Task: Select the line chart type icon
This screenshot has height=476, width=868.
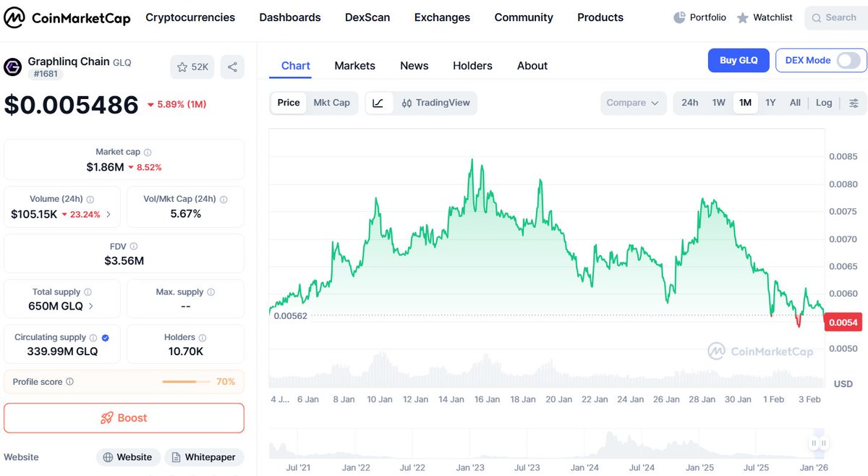Action: [378, 103]
